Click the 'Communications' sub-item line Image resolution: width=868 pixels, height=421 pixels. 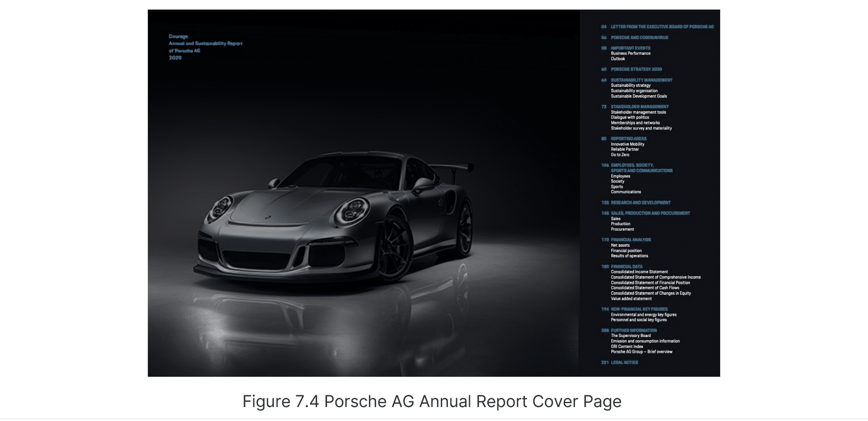point(626,192)
